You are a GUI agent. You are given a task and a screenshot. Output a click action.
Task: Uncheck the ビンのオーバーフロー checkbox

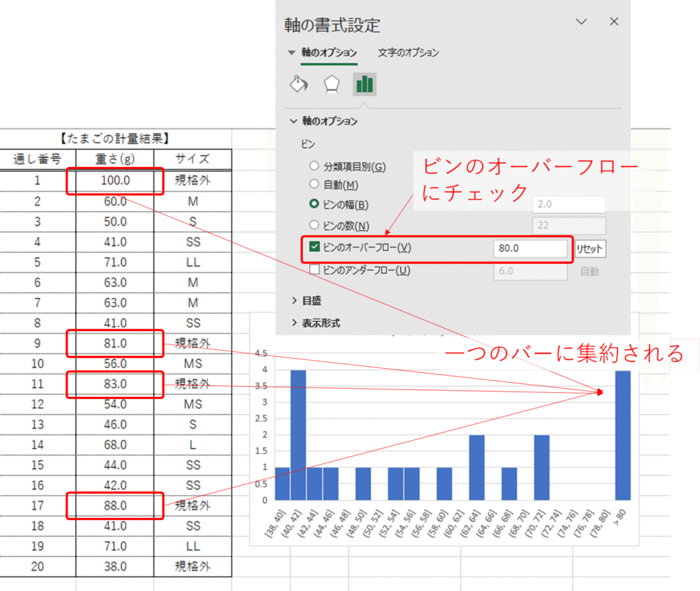tap(314, 249)
